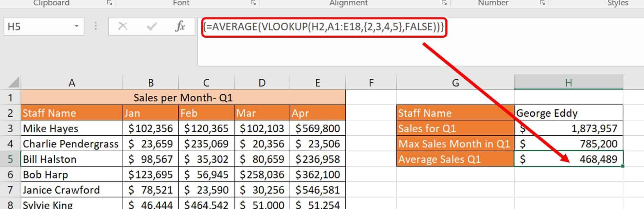This screenshot has height=209, width=644.
Task: Select cell showing 1,873,957
Action: point(569,128)
